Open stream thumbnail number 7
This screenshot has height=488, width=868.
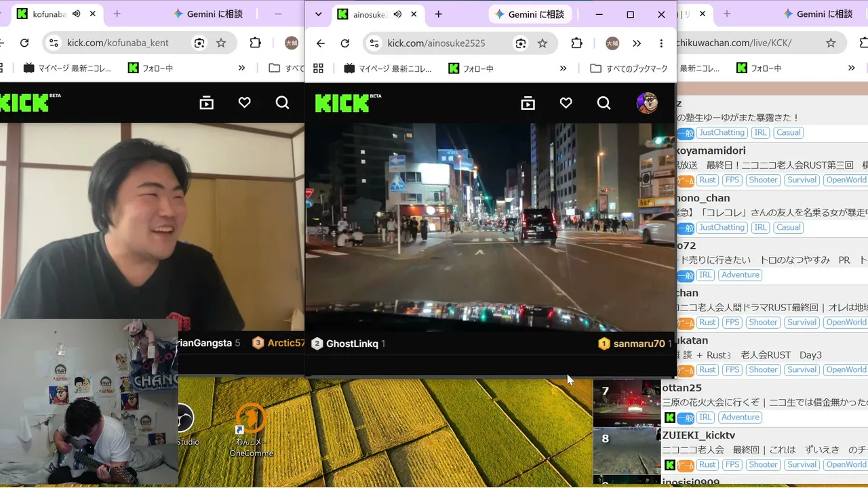coord(627,403)
